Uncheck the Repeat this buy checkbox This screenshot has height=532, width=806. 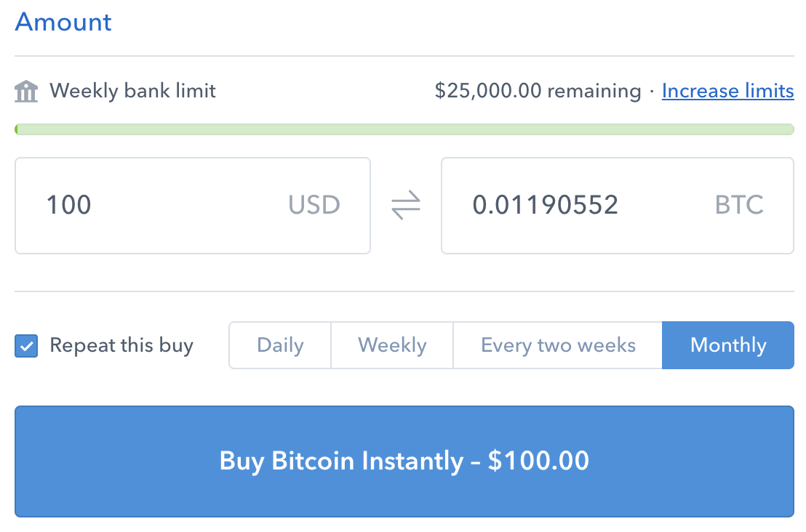point(26,346)
